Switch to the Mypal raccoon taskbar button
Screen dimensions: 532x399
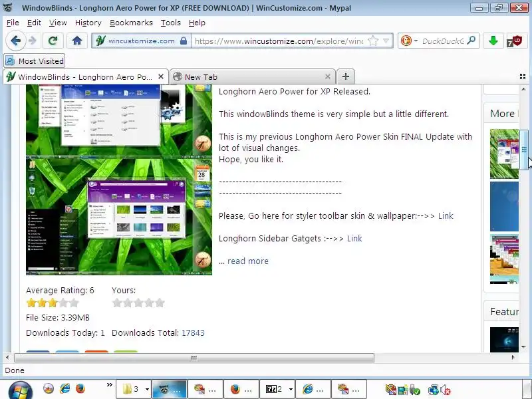click(x=170, y=389)
